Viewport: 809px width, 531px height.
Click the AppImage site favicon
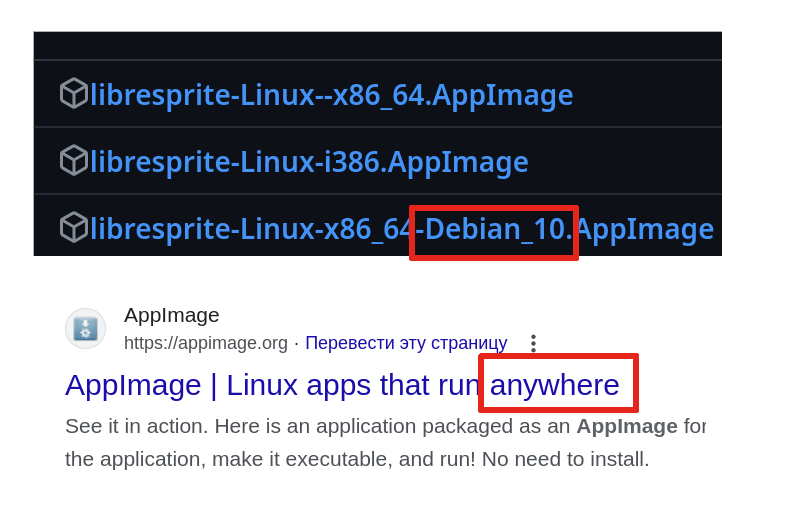tap(85, 329)
